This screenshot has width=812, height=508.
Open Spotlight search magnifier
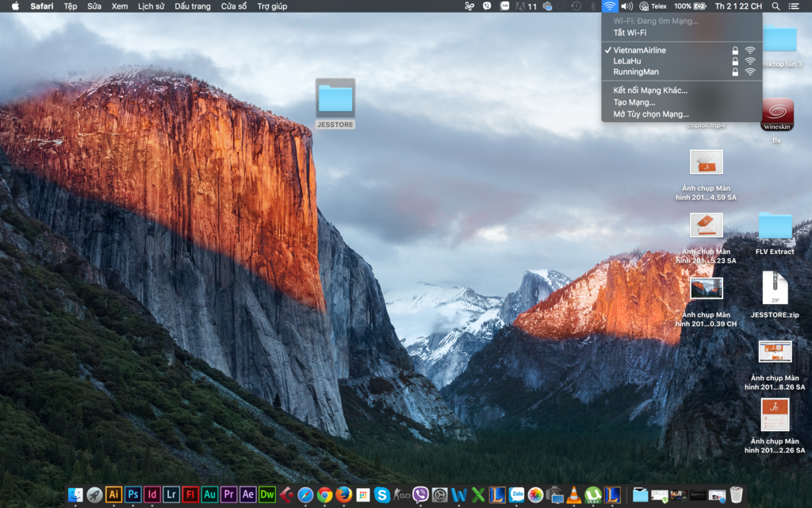pos(776,6)
